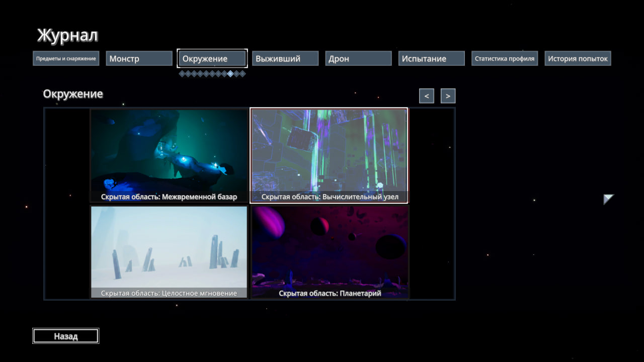Screen dimensions: 644x362
Task: Jump to the first page indicator diamond
Action: (182, 73)
